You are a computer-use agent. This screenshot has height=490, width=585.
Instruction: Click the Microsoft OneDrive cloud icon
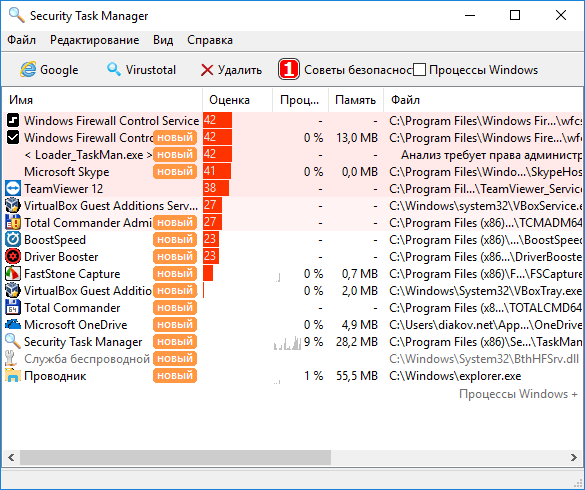point(13,324)
